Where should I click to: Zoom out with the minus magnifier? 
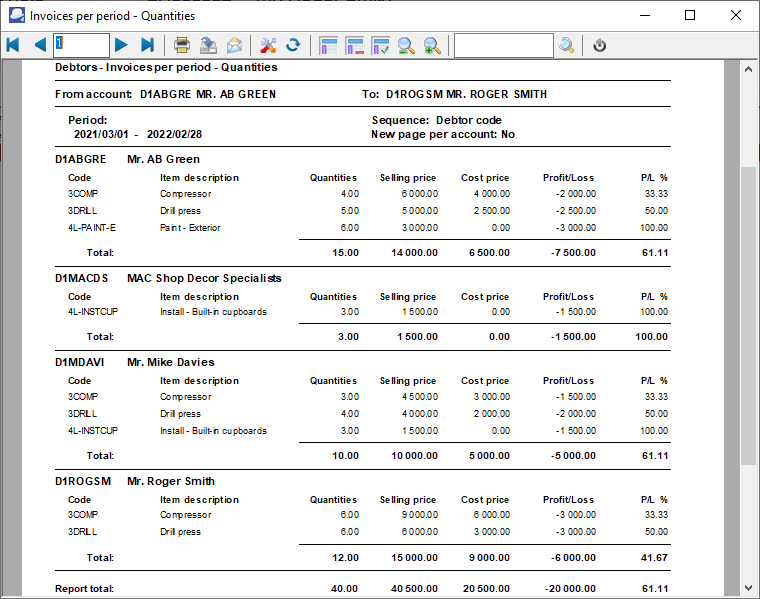coord(406,45)
